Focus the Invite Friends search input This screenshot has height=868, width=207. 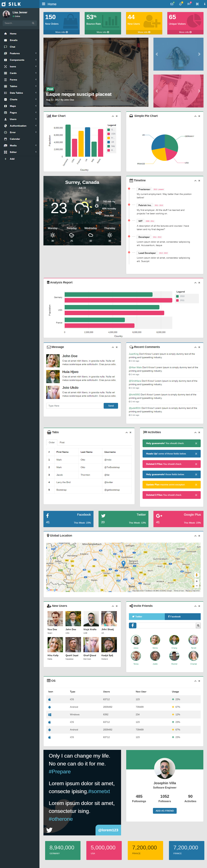click(x=166, y=625)
